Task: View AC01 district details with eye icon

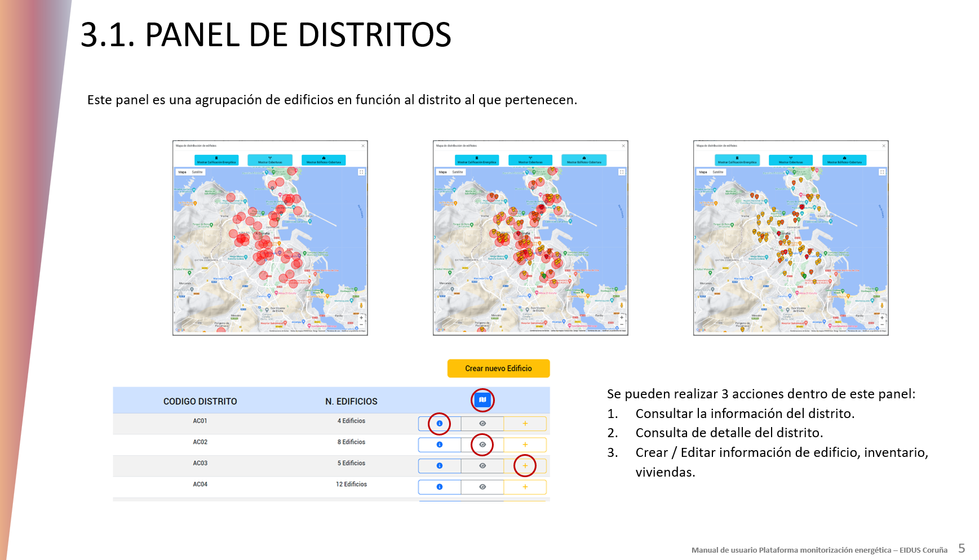Action: pos(482,424)
